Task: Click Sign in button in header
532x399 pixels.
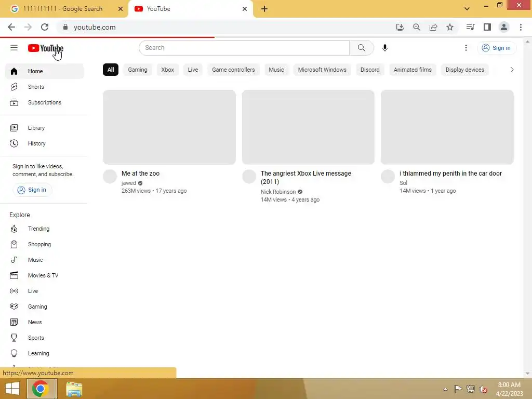Action: coord(496,48)
